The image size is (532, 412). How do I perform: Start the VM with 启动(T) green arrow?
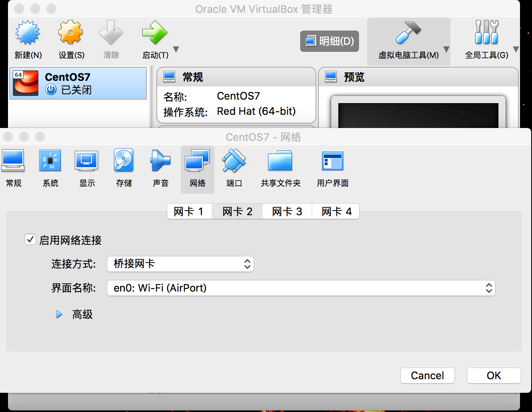pyautogui.click(x=155, y=33)
